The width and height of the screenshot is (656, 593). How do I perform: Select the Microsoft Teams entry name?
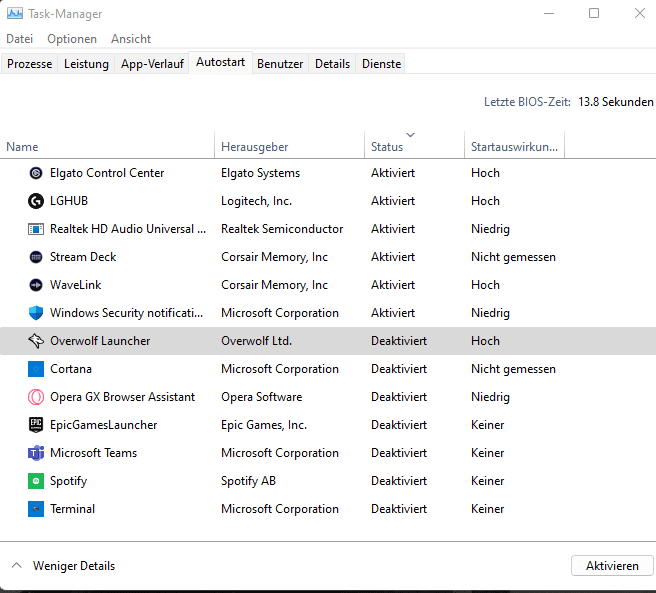pos(94,453)
